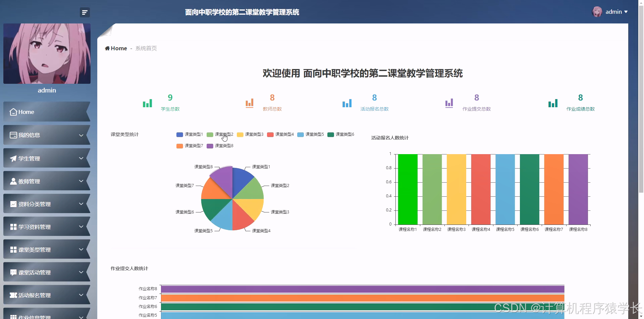644x319 pixels.
Task: Click the 我的信息 card icon
Action: point(13,135)
